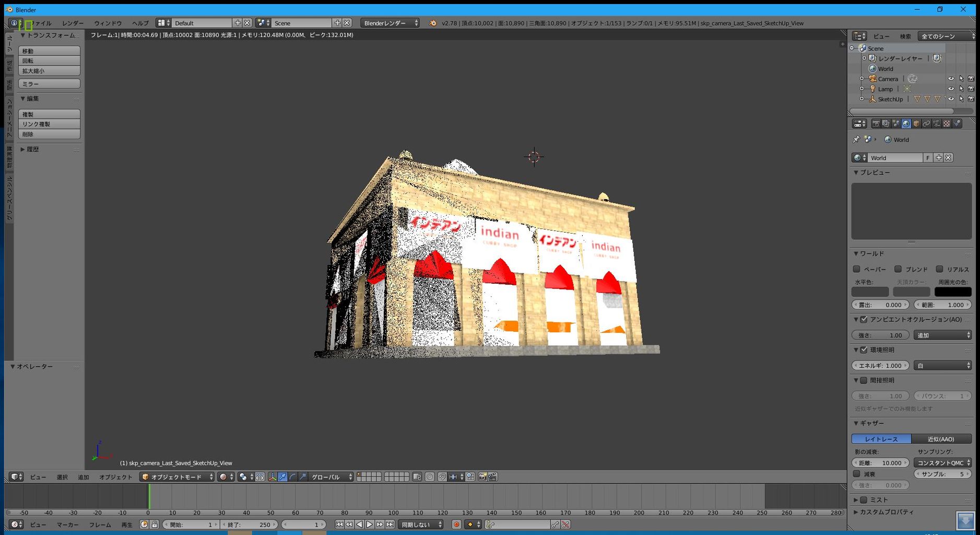Image resolution: width=980 pixels, height=535 pixels.
Task: Open the World properties tab (globe icon)
Action: (906, 124)
